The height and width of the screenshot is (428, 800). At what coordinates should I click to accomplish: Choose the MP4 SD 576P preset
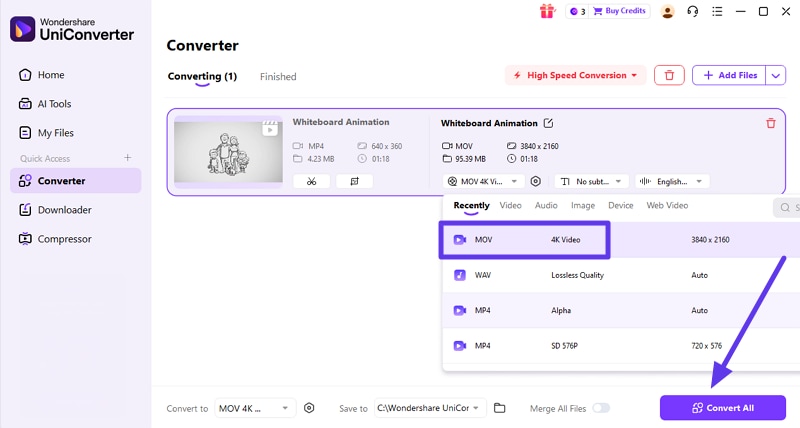[x=621, y=346]
